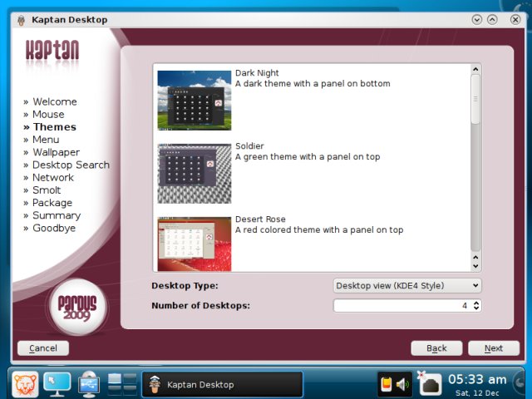Click the theme list scroll down arrow at bottom

[x=475, y=266]
